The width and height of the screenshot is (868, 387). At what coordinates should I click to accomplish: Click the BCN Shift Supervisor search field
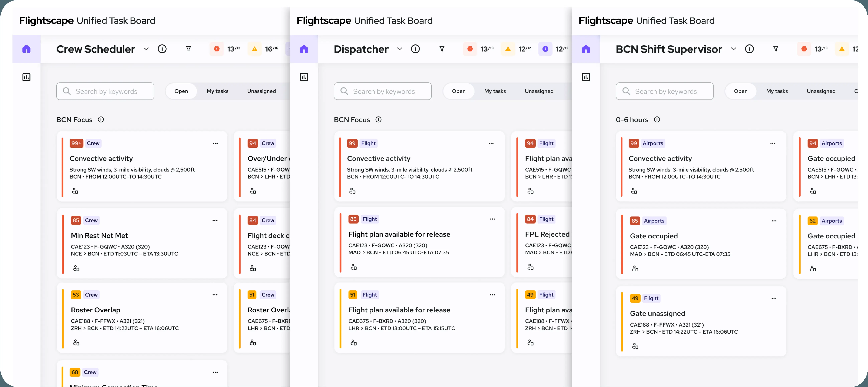[x=665, y=91]
